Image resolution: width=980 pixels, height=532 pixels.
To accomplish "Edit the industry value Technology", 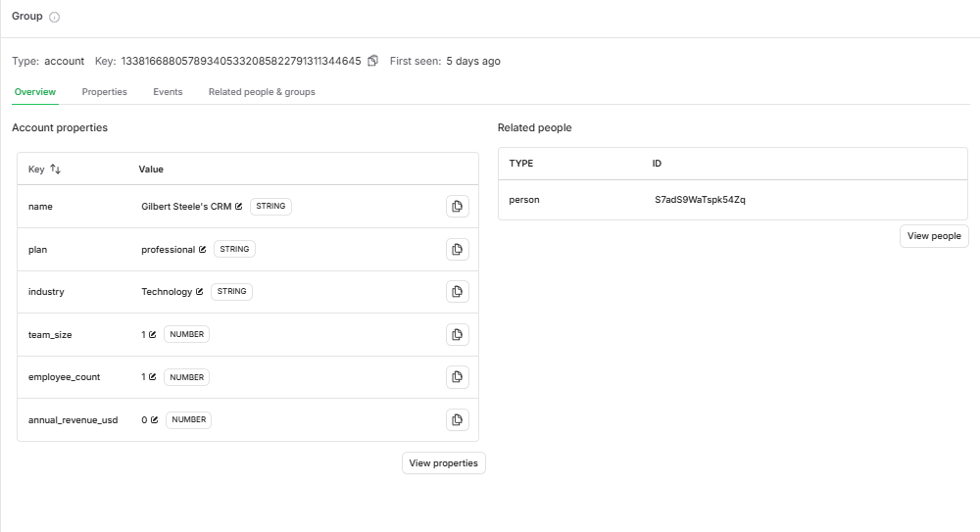I will coord(200,292).
